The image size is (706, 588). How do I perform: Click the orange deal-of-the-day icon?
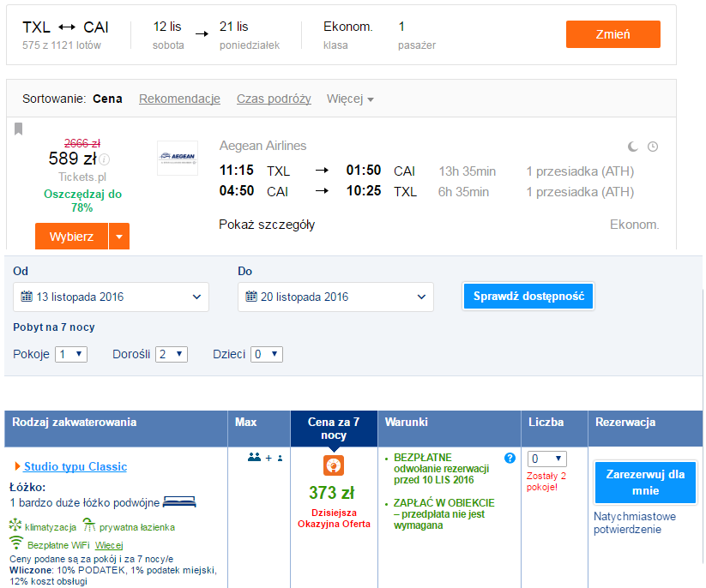(334, 465)
